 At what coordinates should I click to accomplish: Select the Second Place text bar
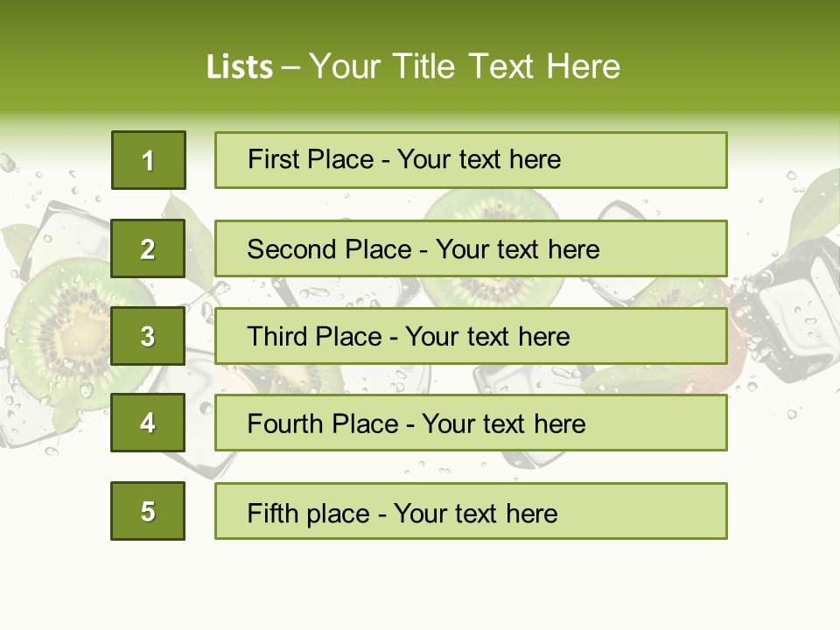click(x=471, y=248)
